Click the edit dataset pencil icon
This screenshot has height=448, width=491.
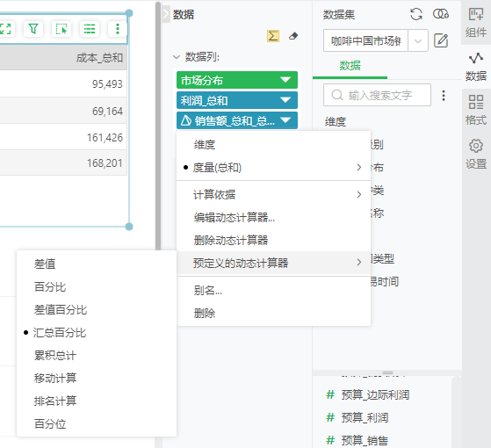coord(441,40)
